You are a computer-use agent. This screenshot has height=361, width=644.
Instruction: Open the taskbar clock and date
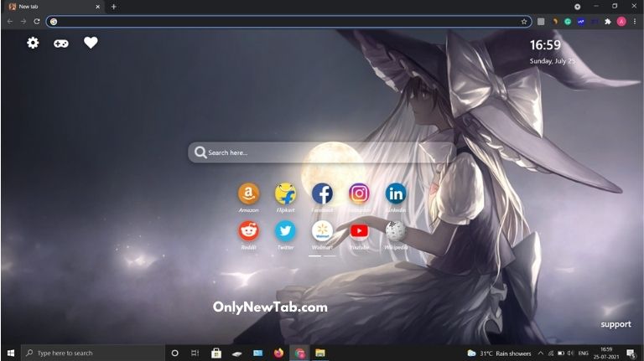pyautogui.click(x=606, y=353)
